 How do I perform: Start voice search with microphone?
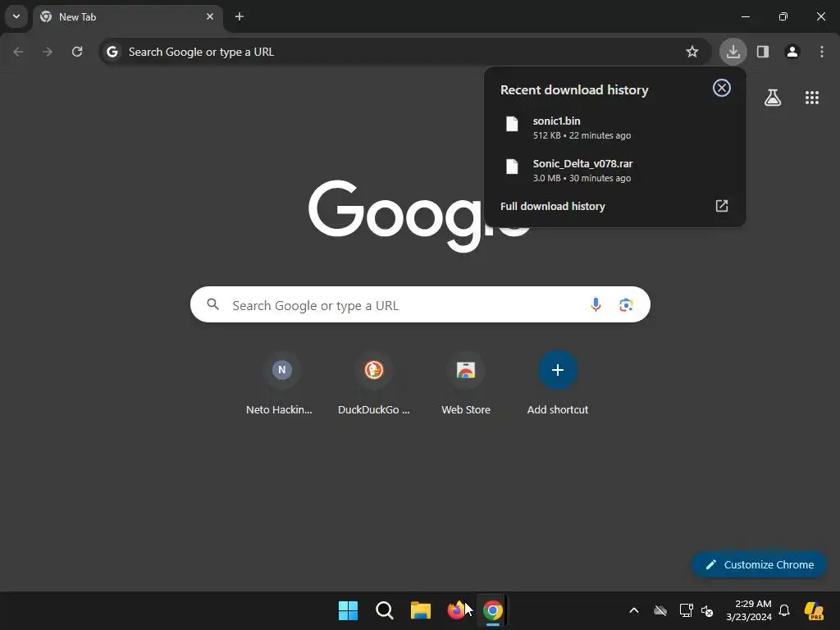click(x=596, y=305)
